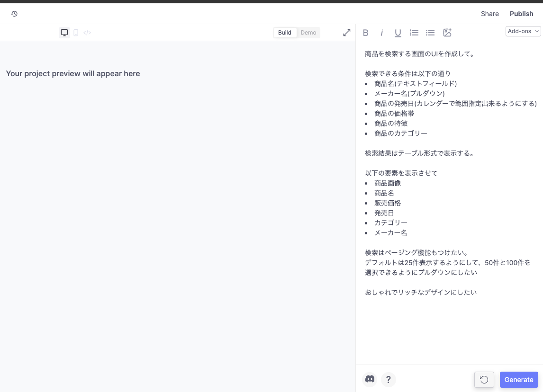Click the line '検索はページング機能もつけたい。'
Viewport: 543px width, 392px height.
tap(417, 252)
